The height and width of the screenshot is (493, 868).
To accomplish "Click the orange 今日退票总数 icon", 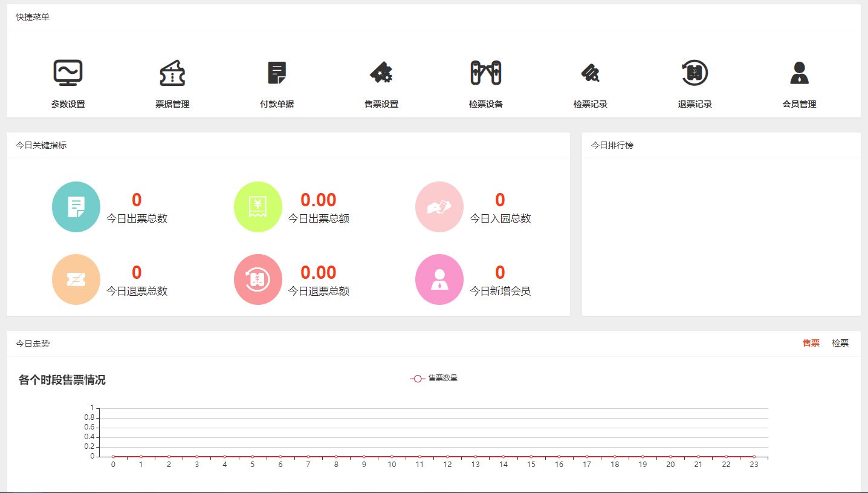I will (x=76, y=279).
